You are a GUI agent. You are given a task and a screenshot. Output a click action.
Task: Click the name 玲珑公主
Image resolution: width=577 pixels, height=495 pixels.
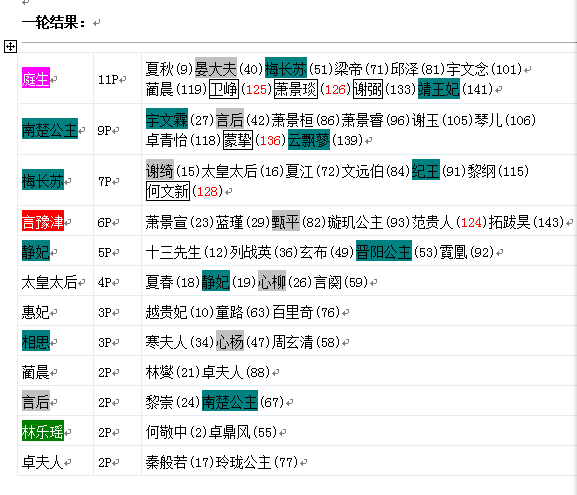(244, 462)
